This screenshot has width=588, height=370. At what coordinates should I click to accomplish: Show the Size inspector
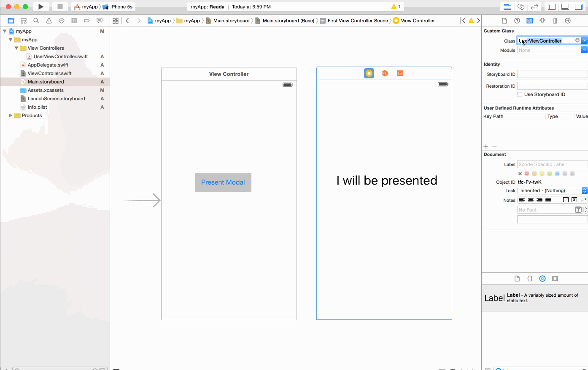pyautogui.click(x=555, y=21)
